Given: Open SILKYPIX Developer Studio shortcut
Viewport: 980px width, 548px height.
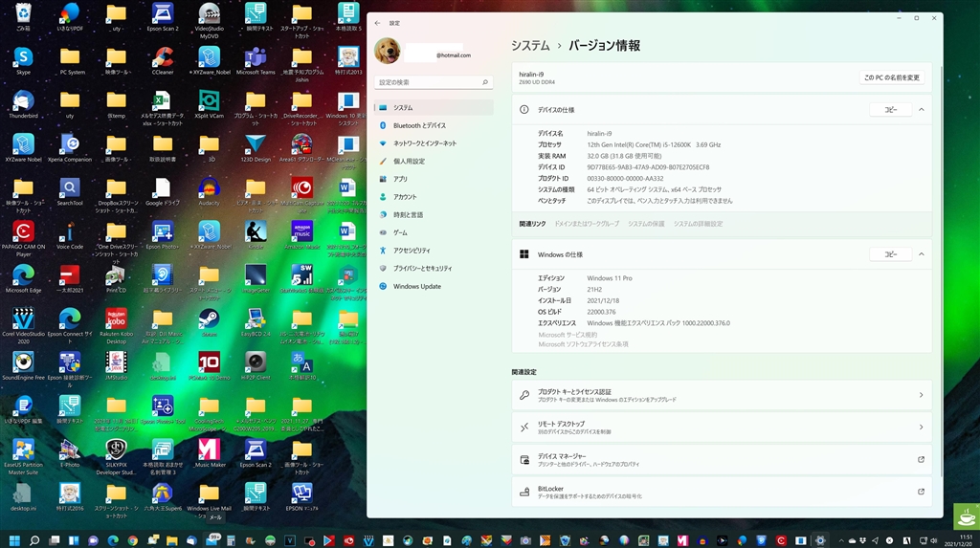Looking at the screenshot, I should click(x=116, y=458).
